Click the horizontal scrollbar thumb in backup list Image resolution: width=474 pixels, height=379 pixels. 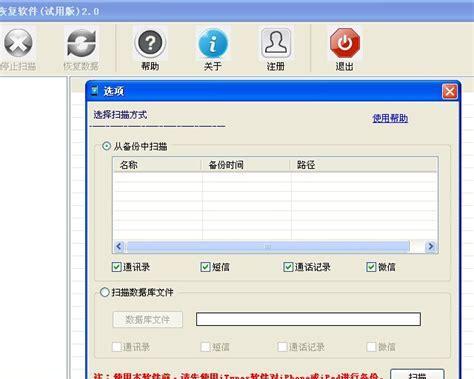[x=268, y=247]
